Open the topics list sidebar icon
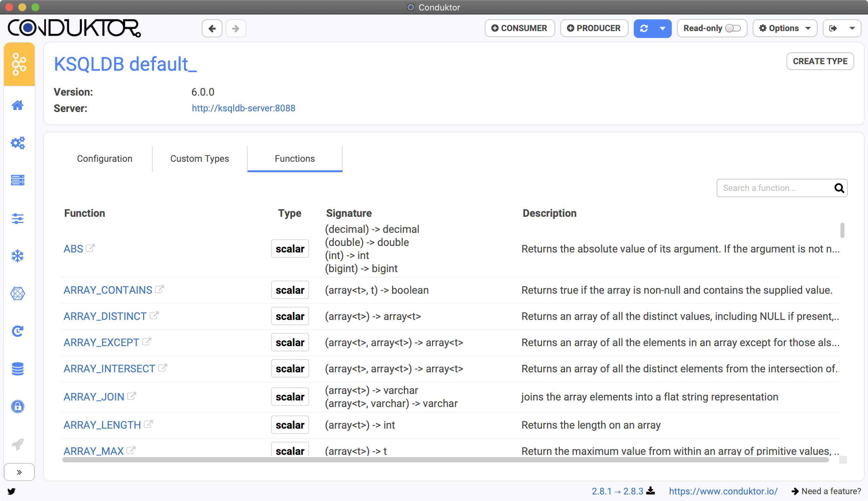This screenshot has width=868, height=501. tap(18, 180)
